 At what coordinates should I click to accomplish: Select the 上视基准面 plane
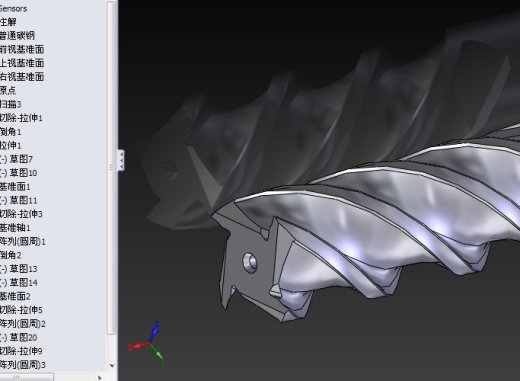point(22,63)
